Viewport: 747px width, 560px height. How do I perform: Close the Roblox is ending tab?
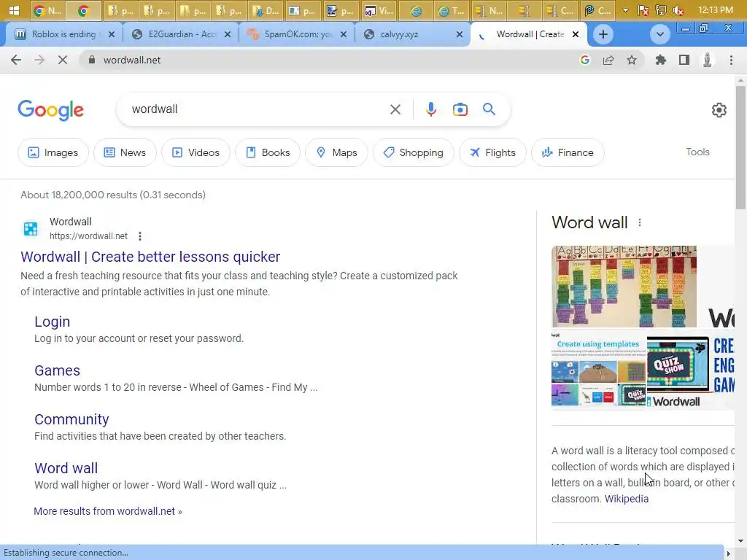112,34
